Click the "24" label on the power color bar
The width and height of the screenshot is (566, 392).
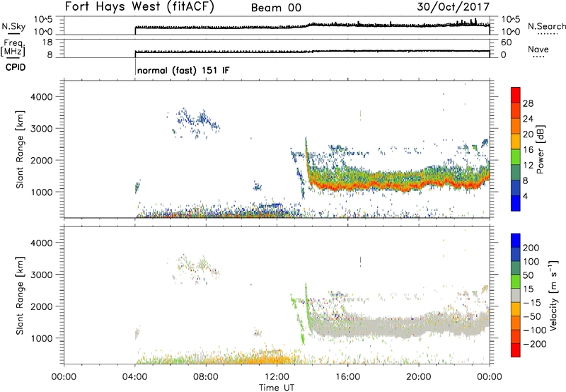(528, 119)
